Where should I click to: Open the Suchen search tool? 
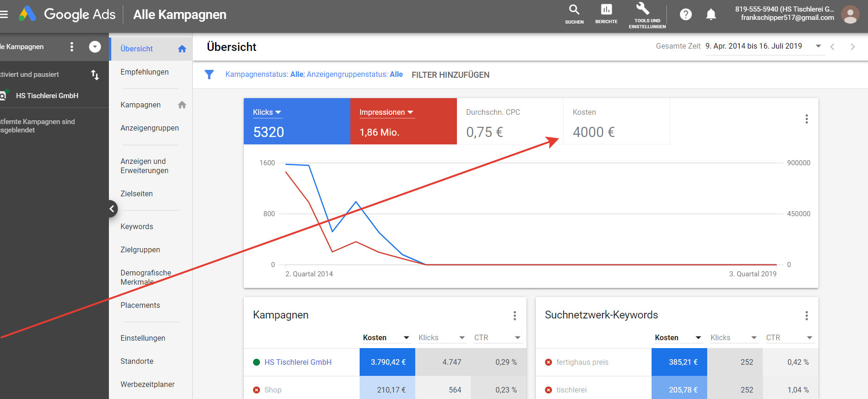[x=574, y=14]
